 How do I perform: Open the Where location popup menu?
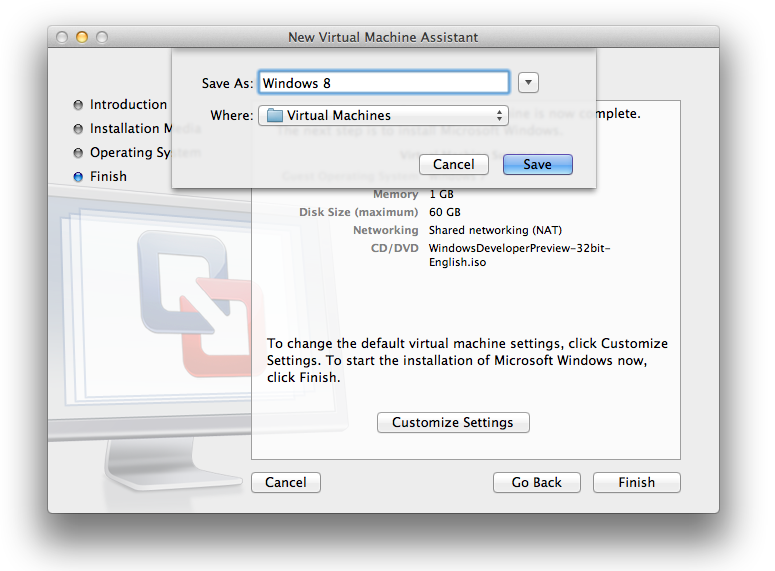[384, 115]
